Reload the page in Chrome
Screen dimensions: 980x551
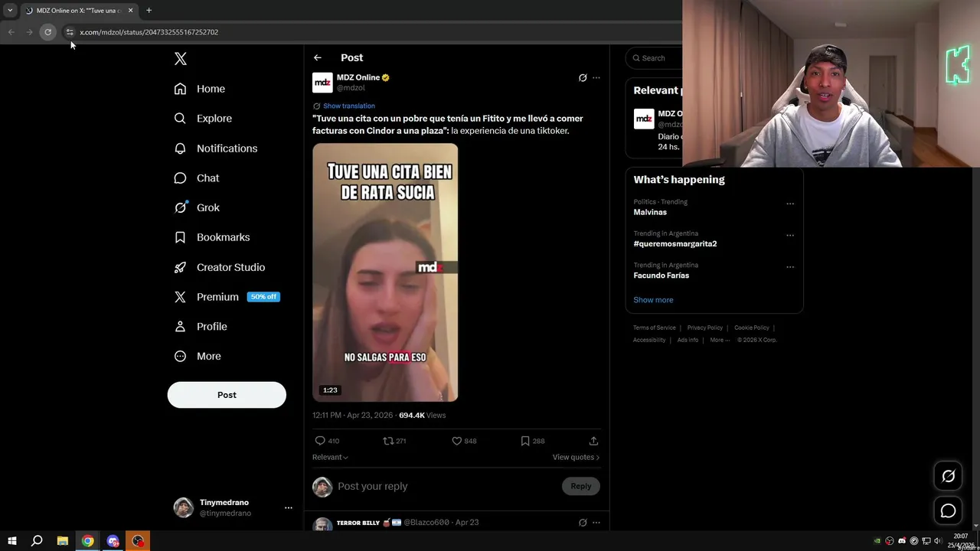click(x=47, y=32)
